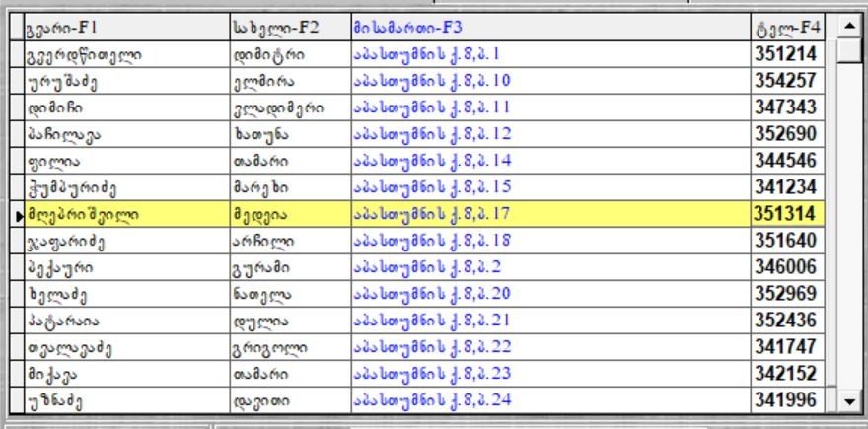Viewport: 868px width, 429px height.
Task: Select surname cell თვალავაძე
Action: pyautogui.click(x=127, y=346)
